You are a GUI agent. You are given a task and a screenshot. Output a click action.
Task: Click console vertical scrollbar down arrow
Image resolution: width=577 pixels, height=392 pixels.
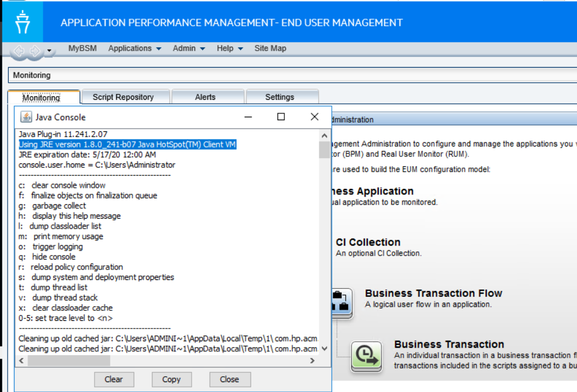(x=324, y=349)
